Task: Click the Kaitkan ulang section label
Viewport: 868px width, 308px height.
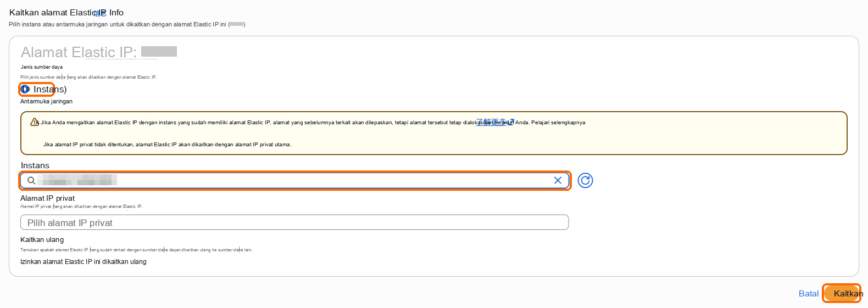Action: point(42,240)
